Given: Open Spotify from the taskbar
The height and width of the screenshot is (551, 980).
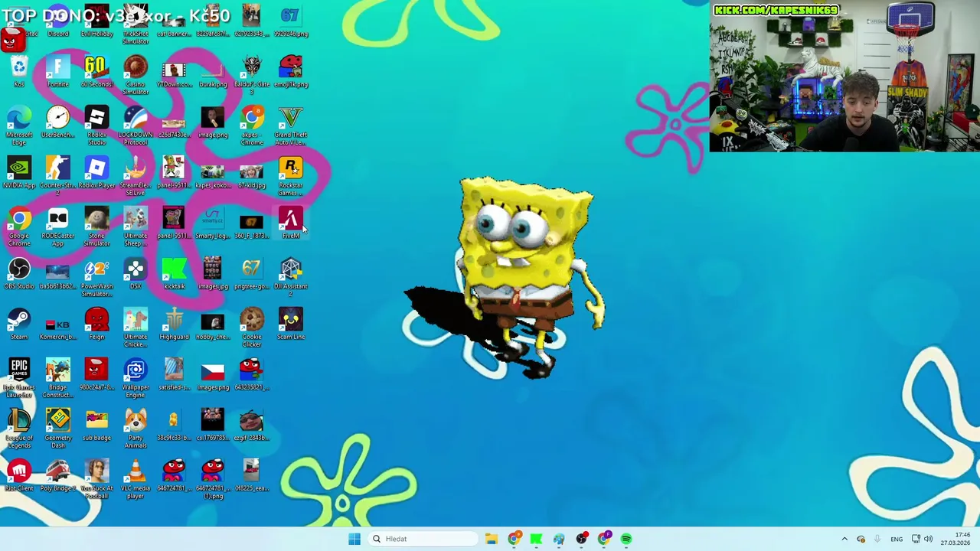Looking at the screenshot, I should 626,539.
